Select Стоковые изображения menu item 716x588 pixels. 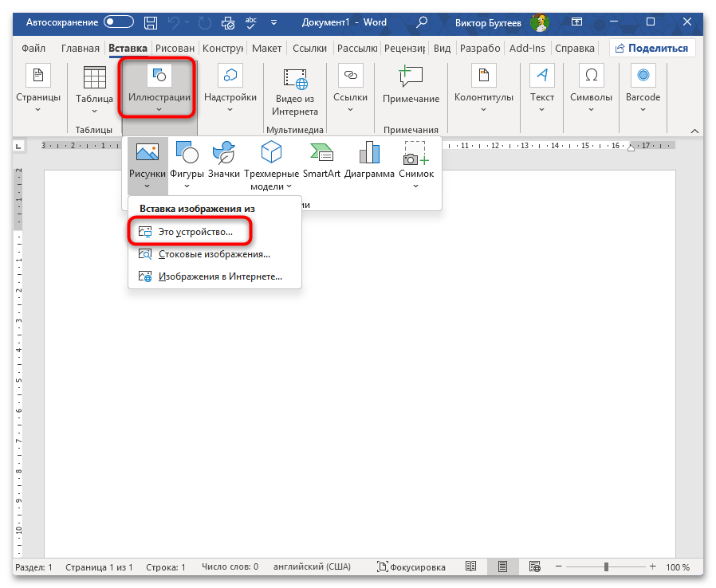(214, 254)
